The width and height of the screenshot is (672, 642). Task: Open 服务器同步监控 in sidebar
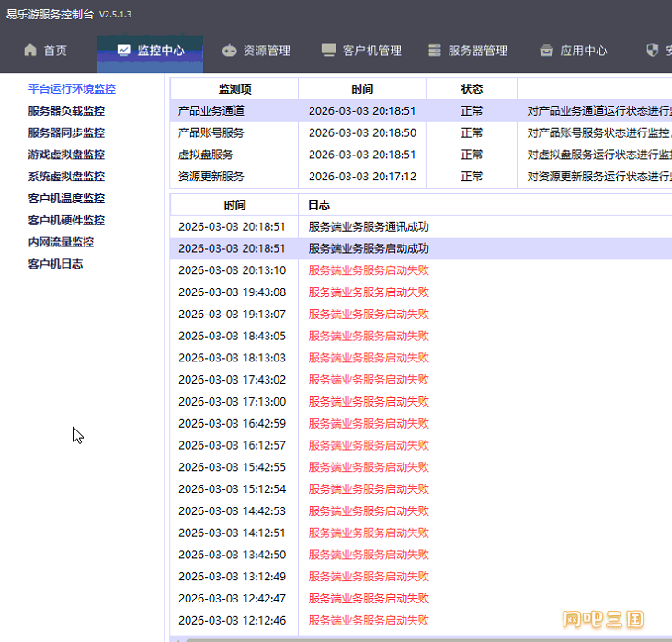[x=66, y=133]
